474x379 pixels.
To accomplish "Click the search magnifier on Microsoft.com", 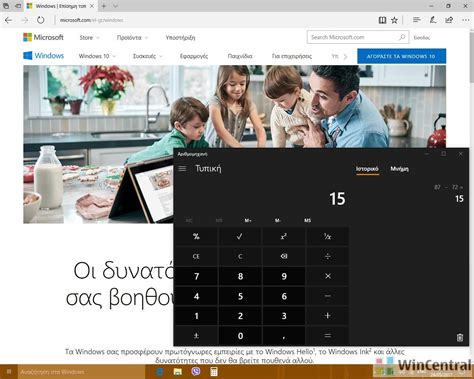I will 402,37.
